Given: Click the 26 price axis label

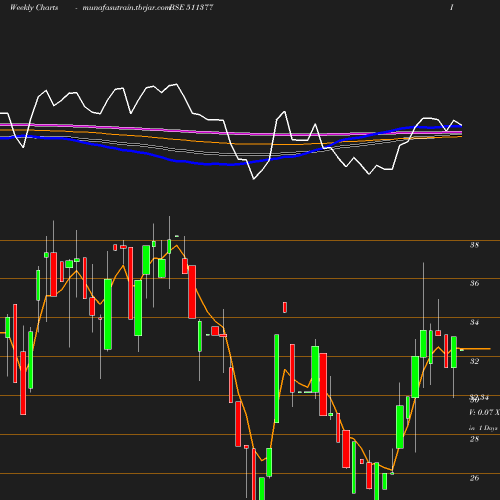Looking at the screenshot, I should click(474, 478).
